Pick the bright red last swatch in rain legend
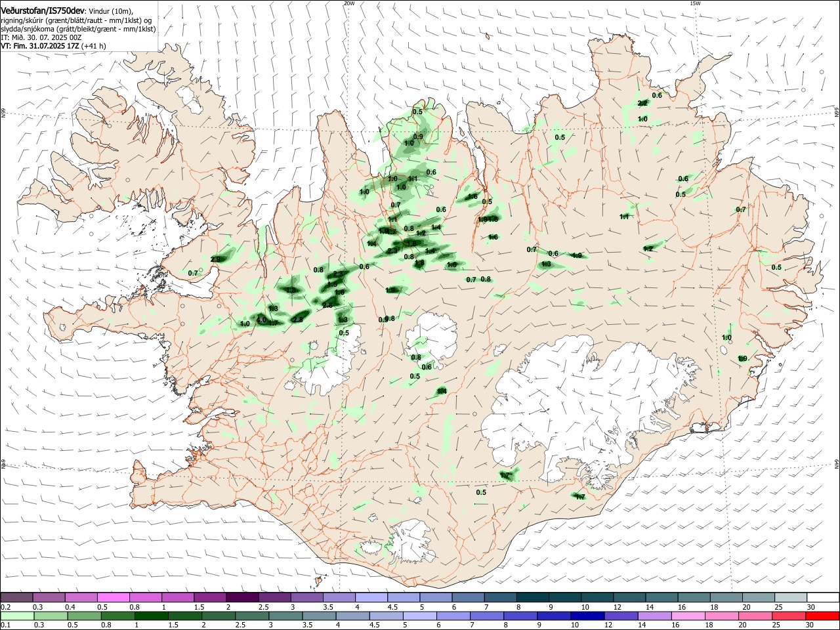The width and height of the screenshot is (840, 630). click(822, 616)
